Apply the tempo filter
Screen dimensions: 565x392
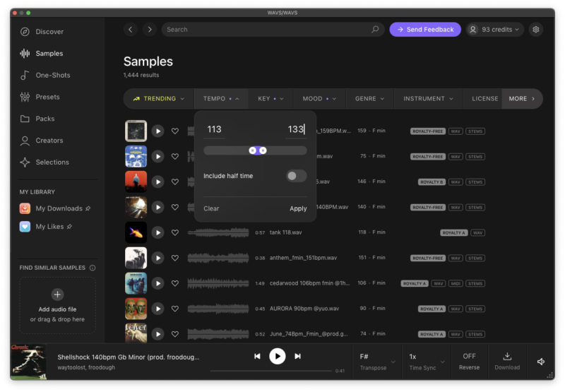298,208
